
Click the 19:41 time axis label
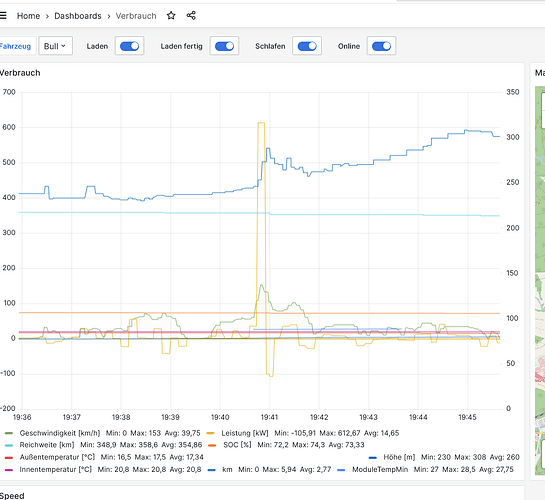(x=269, y=417)
